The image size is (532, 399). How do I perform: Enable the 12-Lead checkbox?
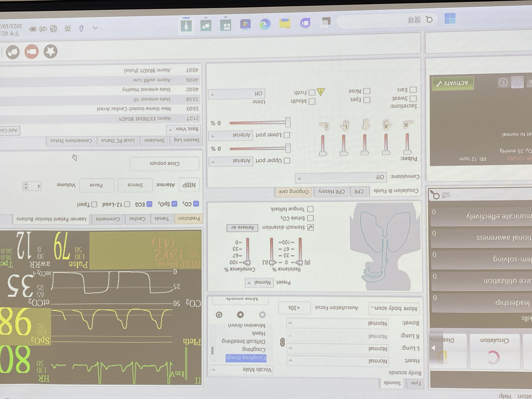127,204
